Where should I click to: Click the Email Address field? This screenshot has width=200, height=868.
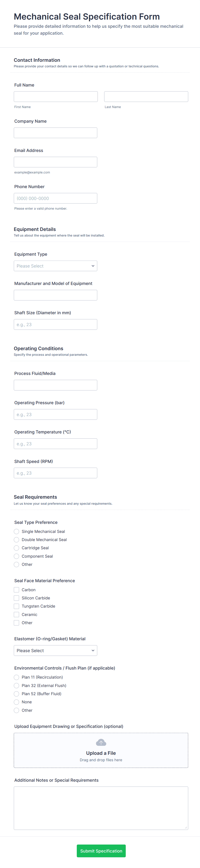click(x=55, y=162)
